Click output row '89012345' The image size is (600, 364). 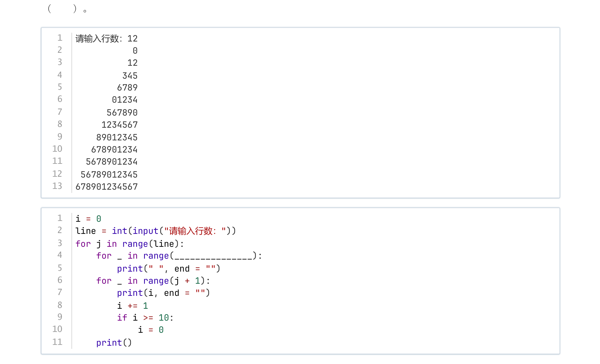tap(117, 137)
